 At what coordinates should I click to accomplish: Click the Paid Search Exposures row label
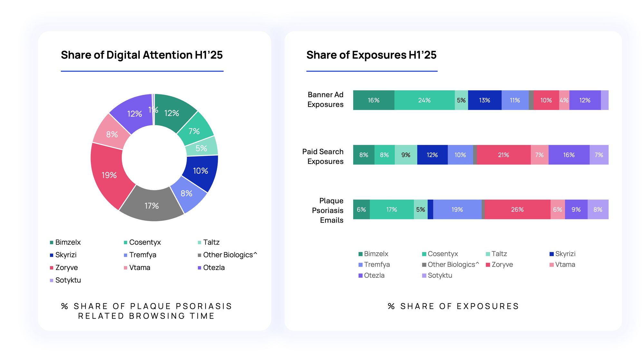(323, 156)
